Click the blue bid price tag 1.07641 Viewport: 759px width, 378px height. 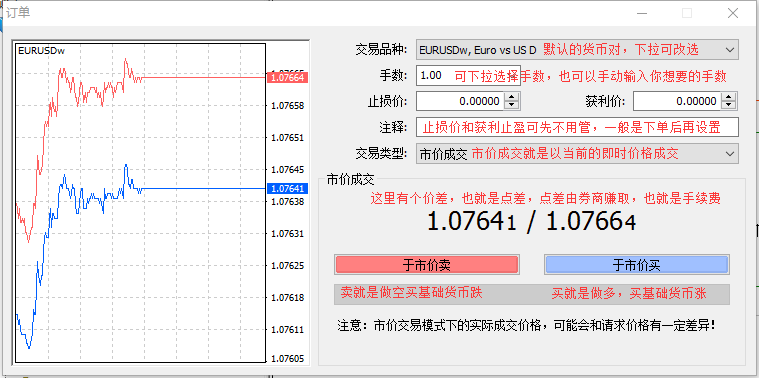click(288, 189)
